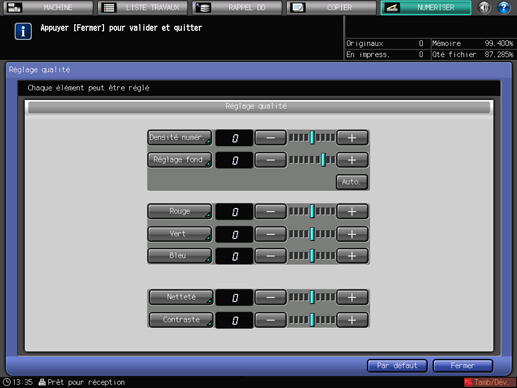Decrease Bleu with minus button
Viewport: 517px width, 388px height.
pos(270,256)
